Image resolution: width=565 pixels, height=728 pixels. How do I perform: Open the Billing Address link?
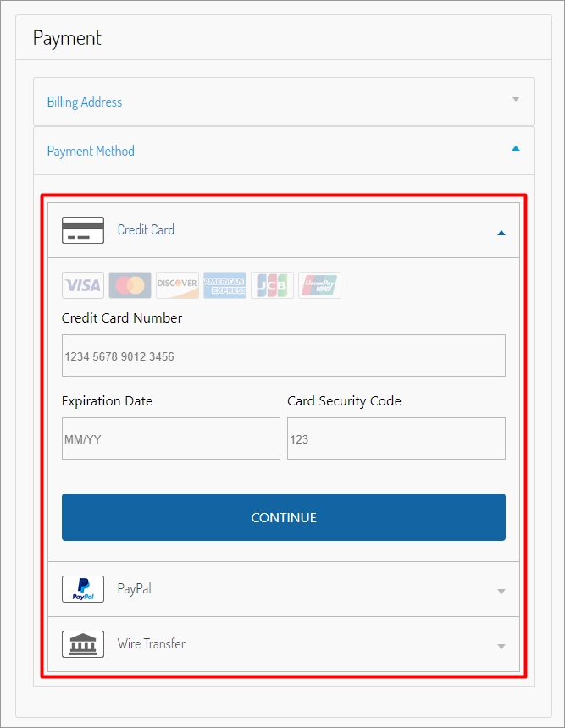pos(85,102)
